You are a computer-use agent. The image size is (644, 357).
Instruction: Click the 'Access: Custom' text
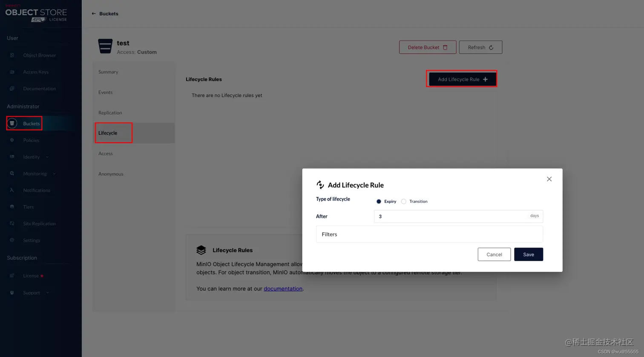(137, 52)
